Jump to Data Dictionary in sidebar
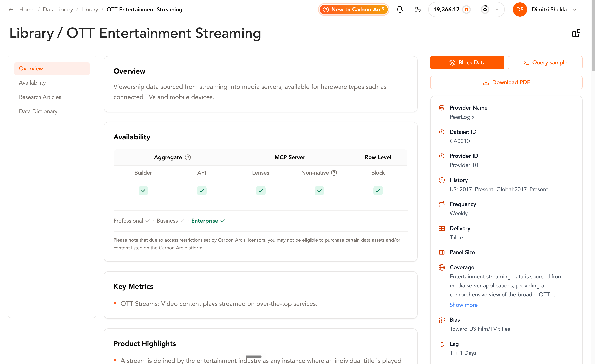 click(x=38, y=111)
